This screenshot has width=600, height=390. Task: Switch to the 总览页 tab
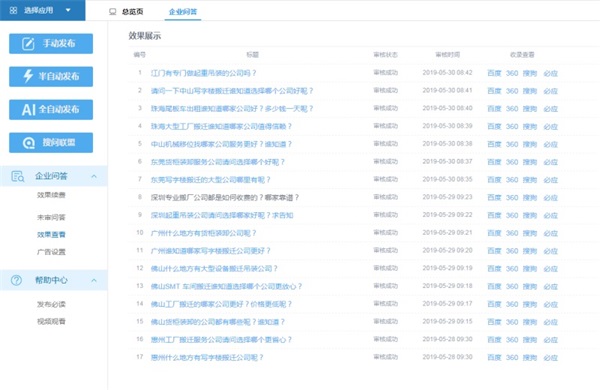tap(132, 12)
